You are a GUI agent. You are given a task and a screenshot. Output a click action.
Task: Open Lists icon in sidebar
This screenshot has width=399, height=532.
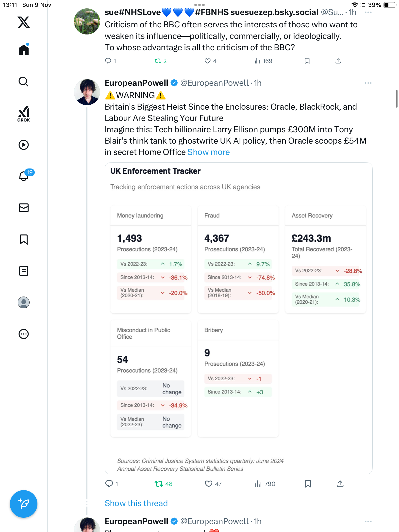tap(24, 271)
